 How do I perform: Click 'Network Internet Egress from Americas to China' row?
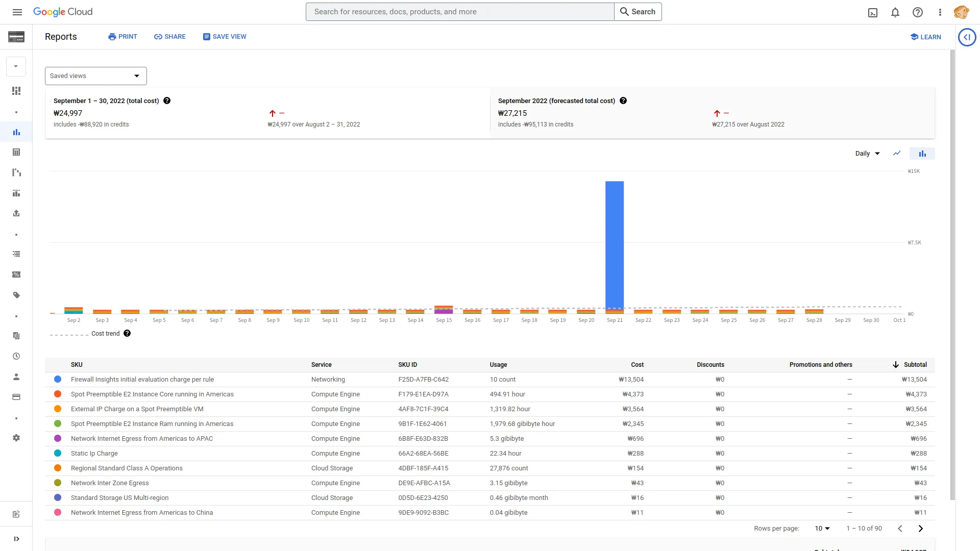tap(490, 513)
